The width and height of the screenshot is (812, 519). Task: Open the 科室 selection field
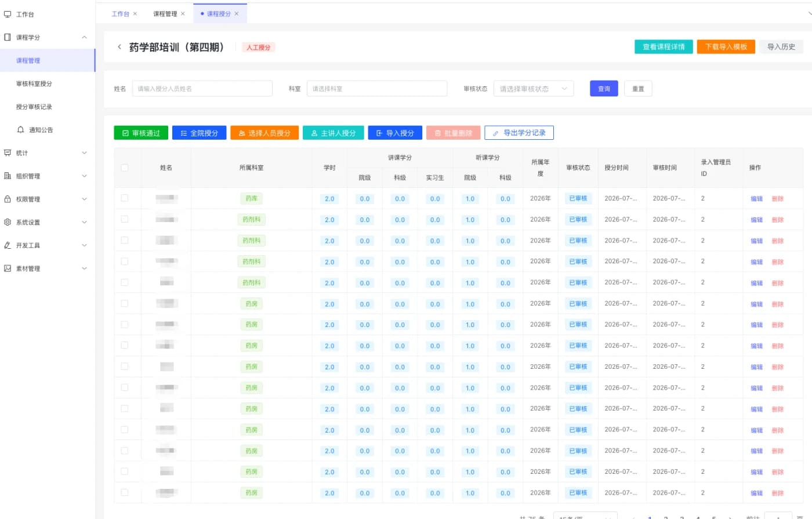(377, 89)
